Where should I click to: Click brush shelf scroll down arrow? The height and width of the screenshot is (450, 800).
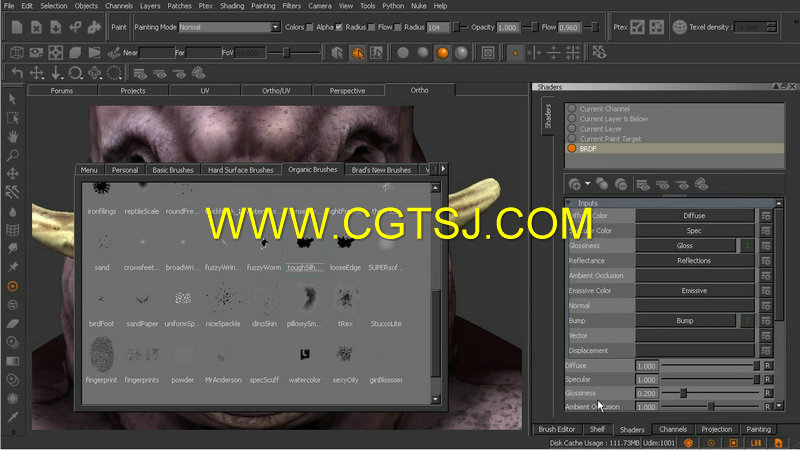coord(435,399)
